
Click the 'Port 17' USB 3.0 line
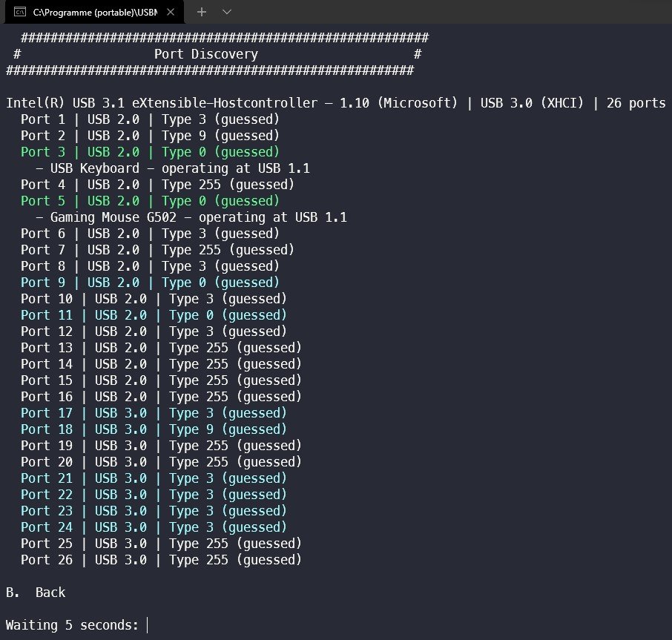[x=153, y=413]
